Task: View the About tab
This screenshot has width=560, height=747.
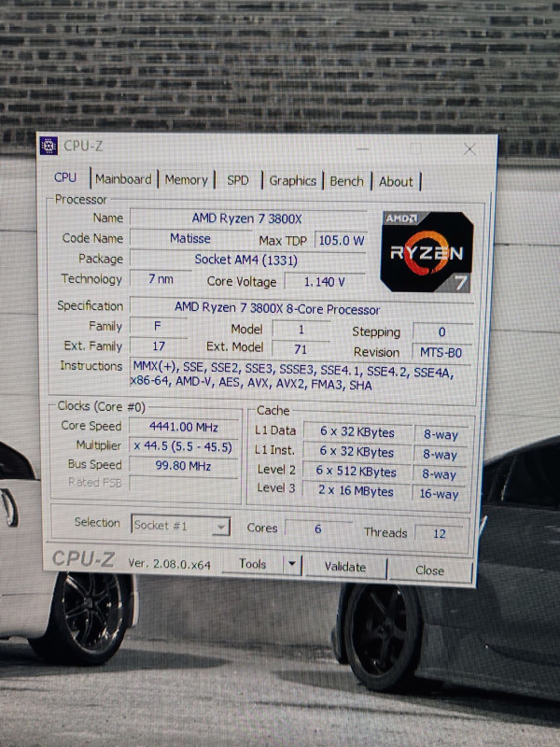Action: [396, 182]
